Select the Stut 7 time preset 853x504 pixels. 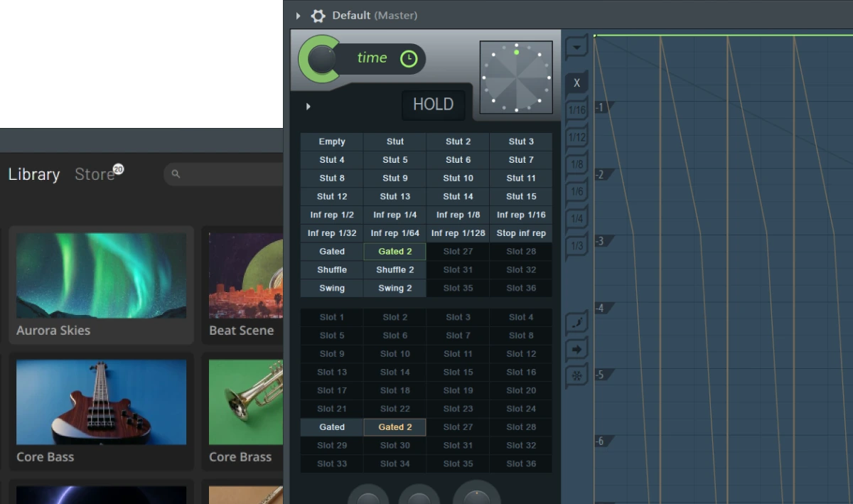point(521,160)
